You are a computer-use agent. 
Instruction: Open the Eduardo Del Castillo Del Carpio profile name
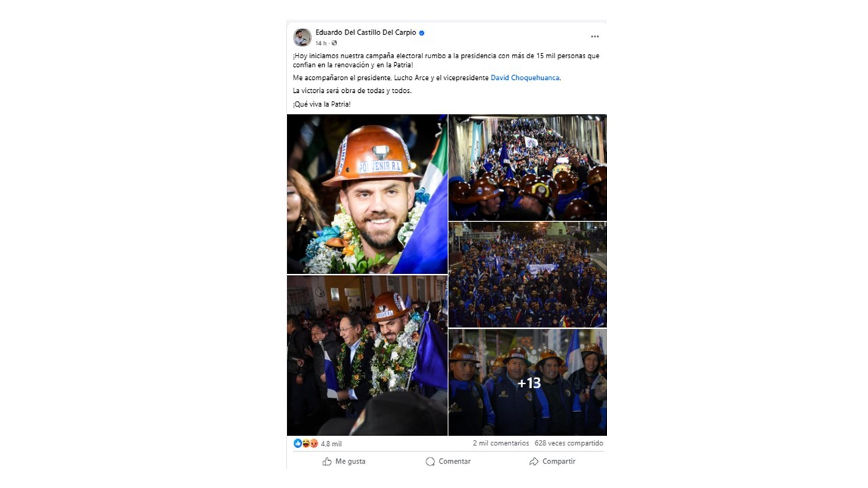(x=366, y=33)
